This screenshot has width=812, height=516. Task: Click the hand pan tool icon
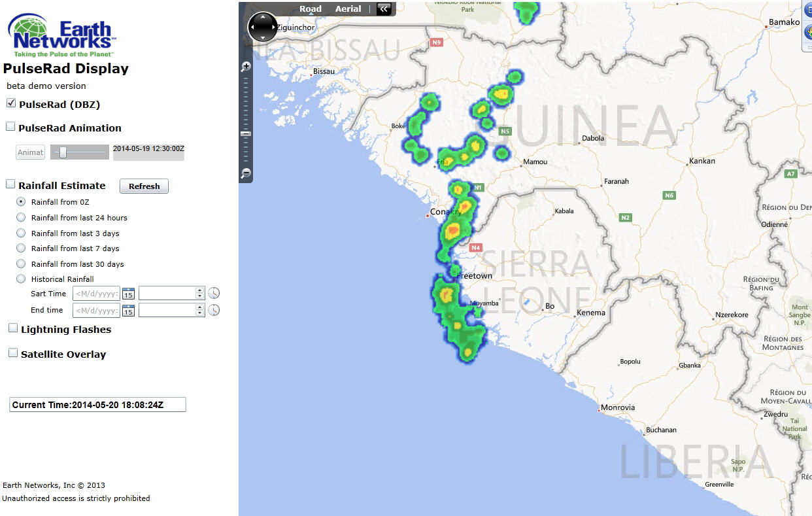(808, 31)
